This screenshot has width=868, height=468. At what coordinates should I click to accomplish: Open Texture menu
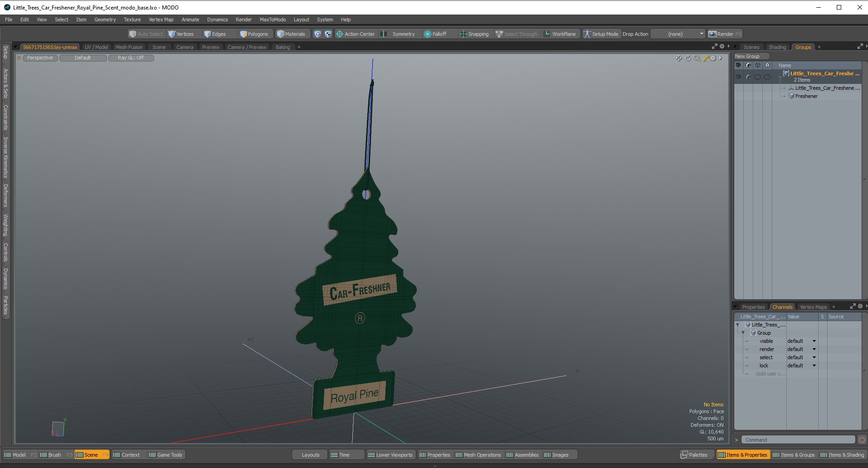(132, 19)
